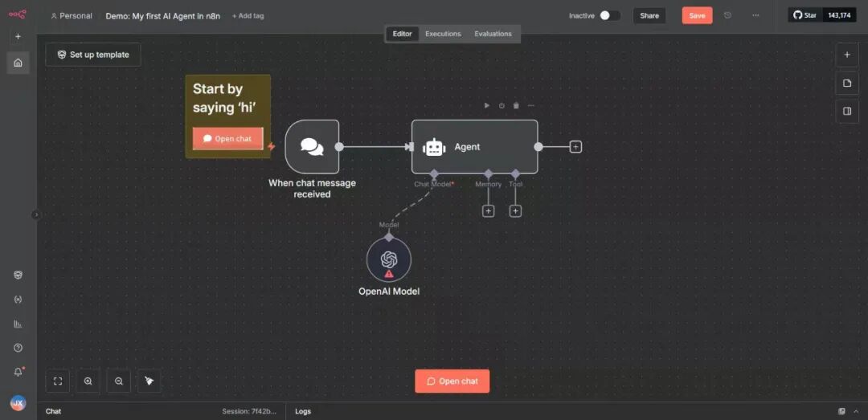
Task: Switch to the Evaluations tab
Action: [x=493, y=34]
